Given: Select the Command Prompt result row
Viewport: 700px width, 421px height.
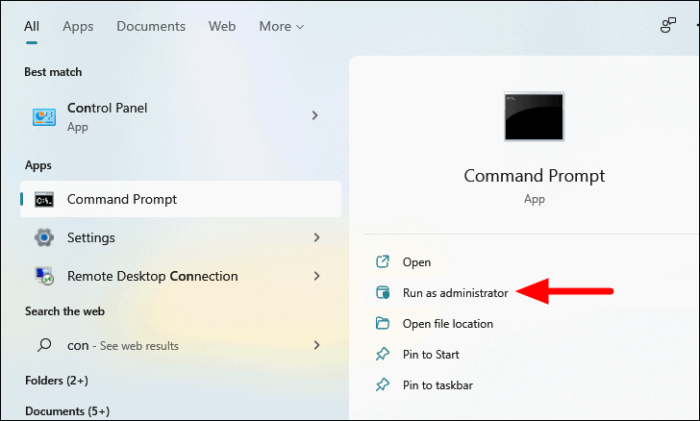Looking at the screenshot, I should pos(181,199).
